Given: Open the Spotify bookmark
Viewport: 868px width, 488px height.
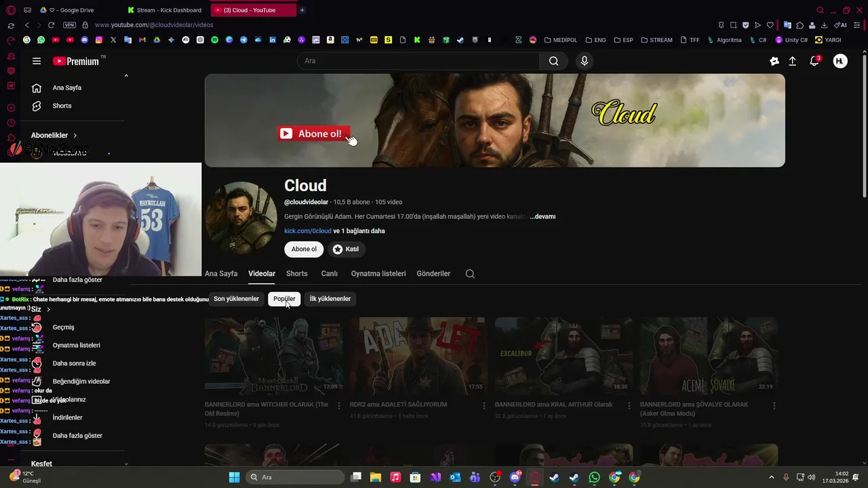Looking at the screenshot, I should click(x=214, y=40).
